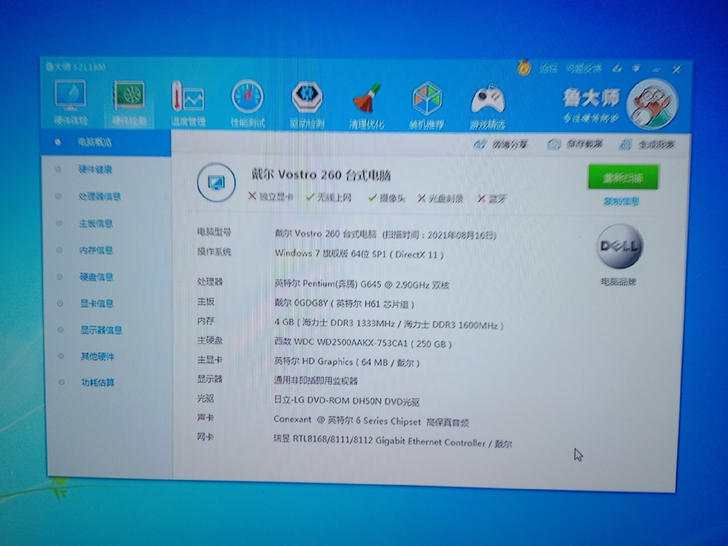Screen dimensions: 728x546
Task: Click the Dell brand logo
Action: [620, 246]
